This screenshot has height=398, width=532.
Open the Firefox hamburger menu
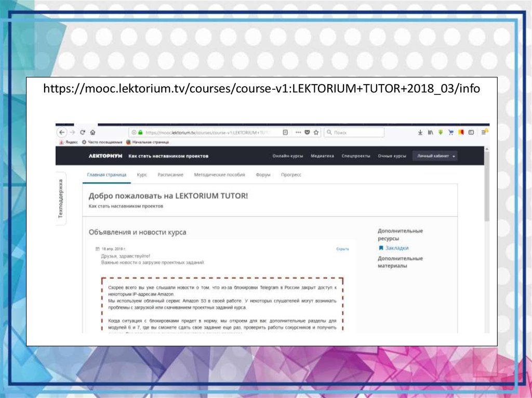coord(484,132)
